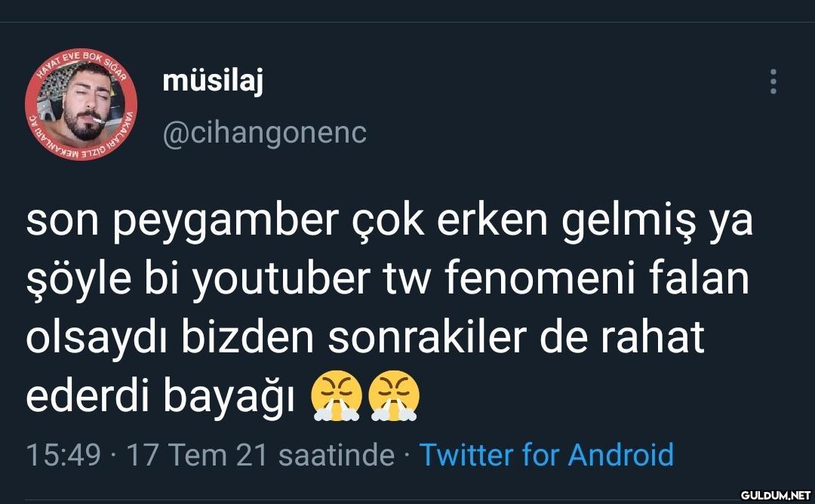Click the Twitter for Android source link
Screen dimensions: 815x504
coord(546,455)
